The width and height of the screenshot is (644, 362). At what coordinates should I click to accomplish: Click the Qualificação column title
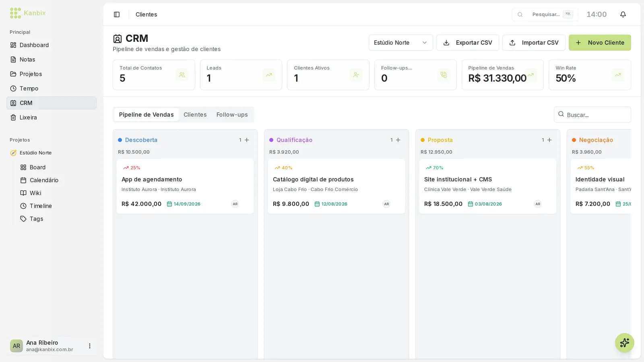[294, 140]
